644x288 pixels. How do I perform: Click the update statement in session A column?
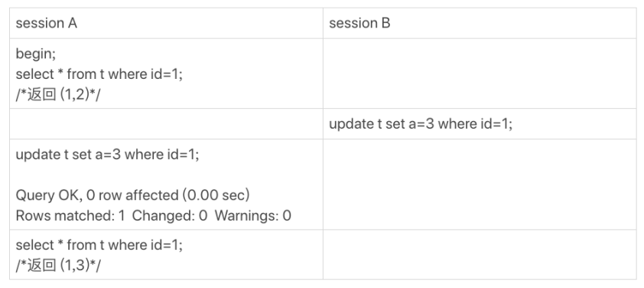pos(107,155)
